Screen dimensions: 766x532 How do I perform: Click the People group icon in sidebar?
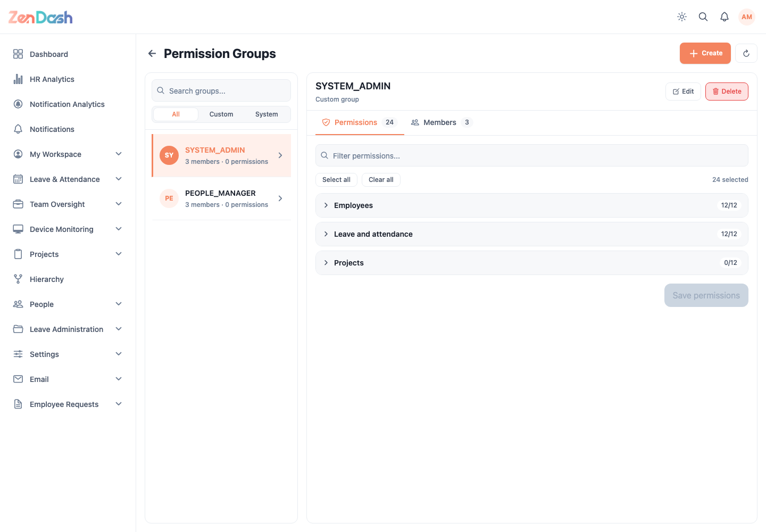tap(18, 304)
